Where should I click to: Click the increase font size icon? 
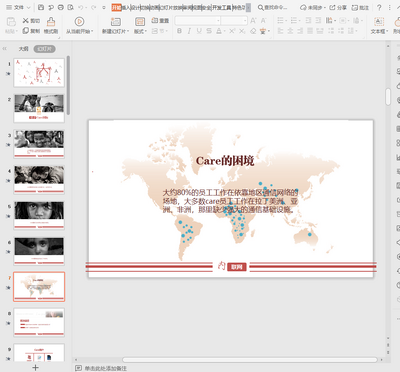pyautogui.click(x=253, y=21)
